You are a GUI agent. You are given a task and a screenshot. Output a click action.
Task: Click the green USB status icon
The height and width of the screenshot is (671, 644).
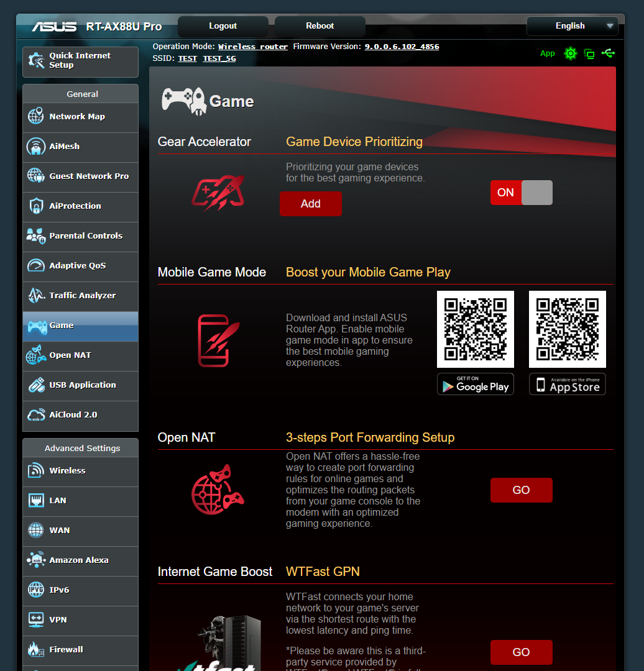[609, 53]
